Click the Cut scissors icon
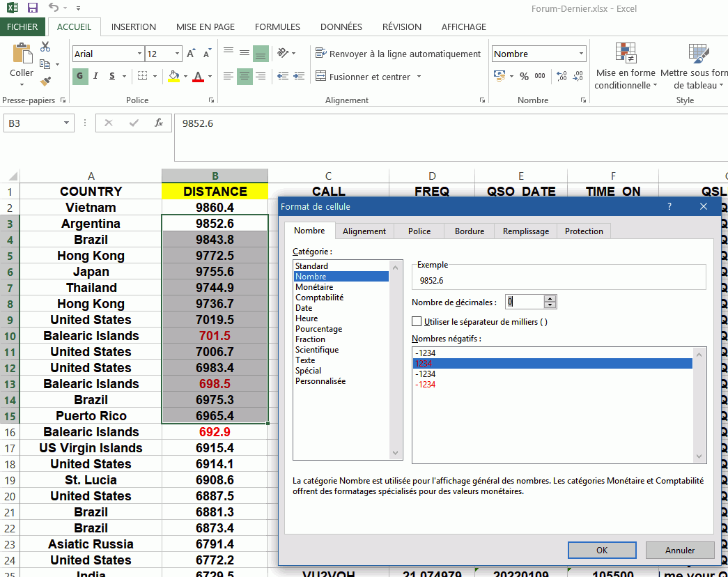 pyautogui.click(x=45, y=47)
